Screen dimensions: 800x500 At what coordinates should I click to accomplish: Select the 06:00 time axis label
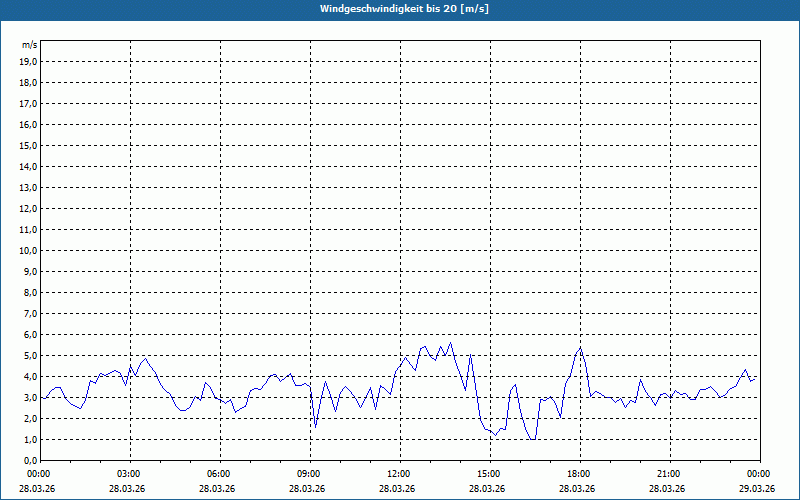tap(219, 474)
